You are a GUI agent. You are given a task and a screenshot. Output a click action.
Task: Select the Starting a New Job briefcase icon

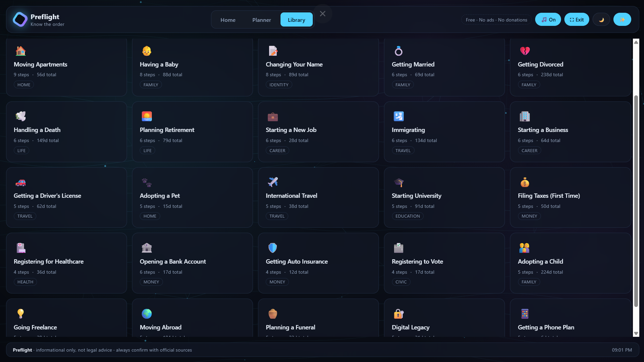[273, 116]
